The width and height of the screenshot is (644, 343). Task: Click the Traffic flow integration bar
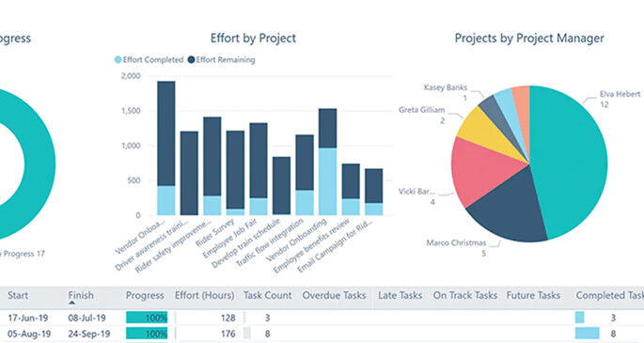[305, 175]
